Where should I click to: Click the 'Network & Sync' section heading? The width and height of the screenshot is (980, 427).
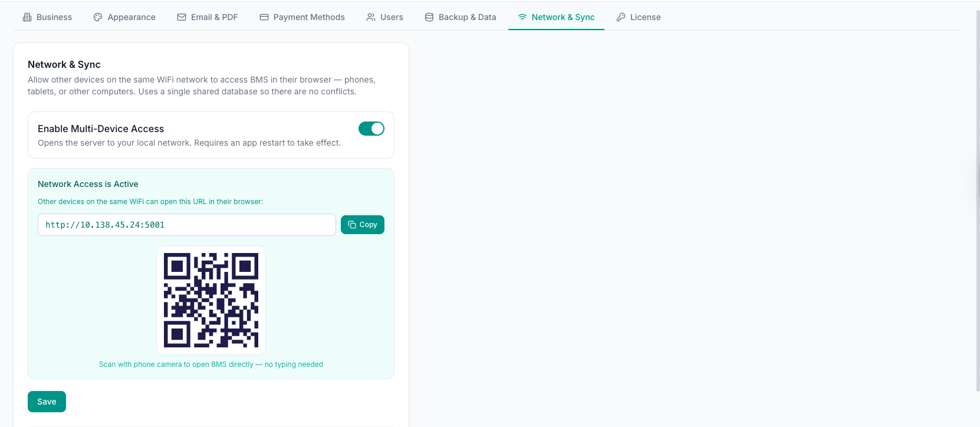(x=64, y=64)
